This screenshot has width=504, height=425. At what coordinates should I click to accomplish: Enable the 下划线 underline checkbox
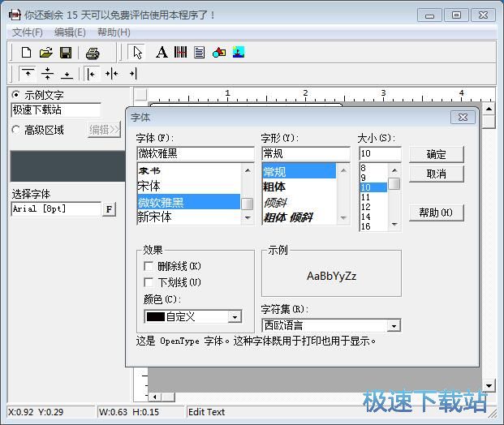point(149,282)
